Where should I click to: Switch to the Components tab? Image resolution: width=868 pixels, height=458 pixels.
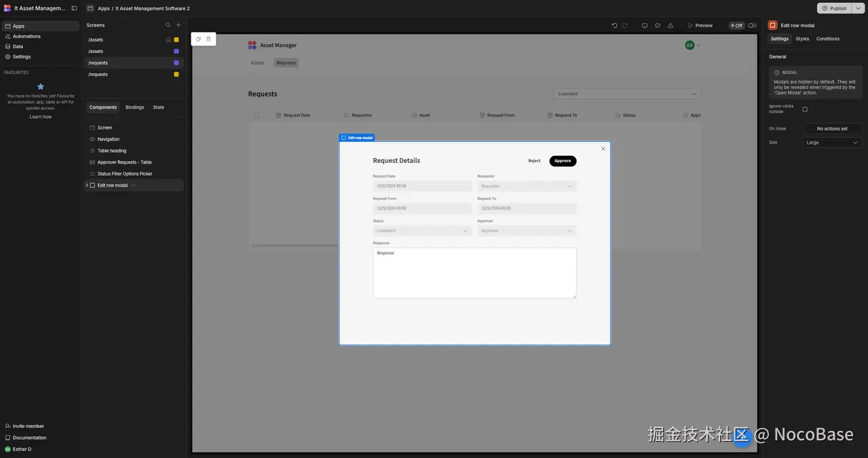(103, 107)
